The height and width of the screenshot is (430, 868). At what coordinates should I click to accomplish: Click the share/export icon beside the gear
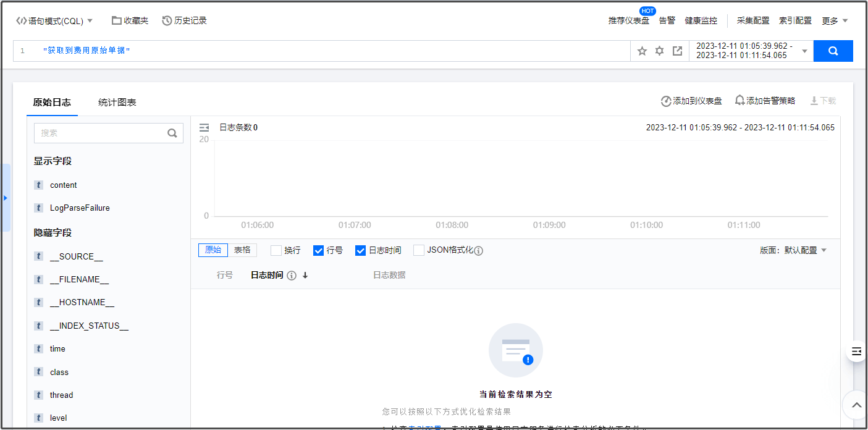click(x=677, y=51)
